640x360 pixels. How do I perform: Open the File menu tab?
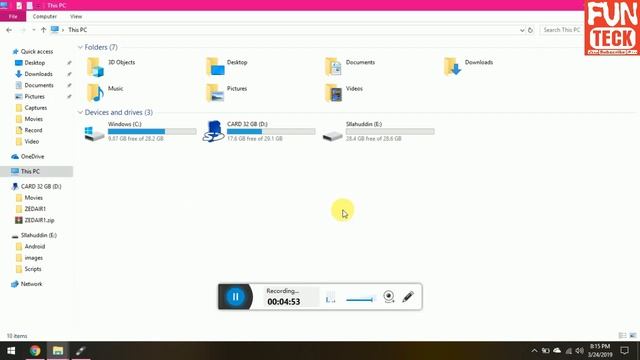tap(13, 16)
